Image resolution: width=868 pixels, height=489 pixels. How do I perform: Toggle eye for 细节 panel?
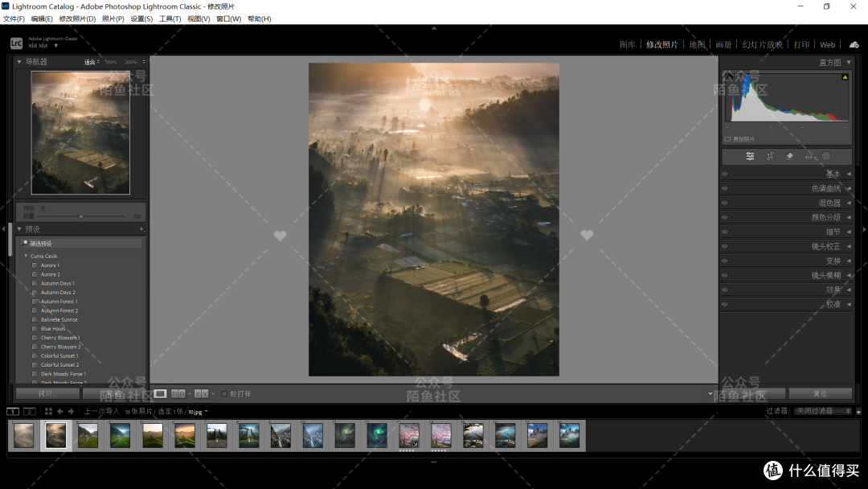tap(725, 232)
